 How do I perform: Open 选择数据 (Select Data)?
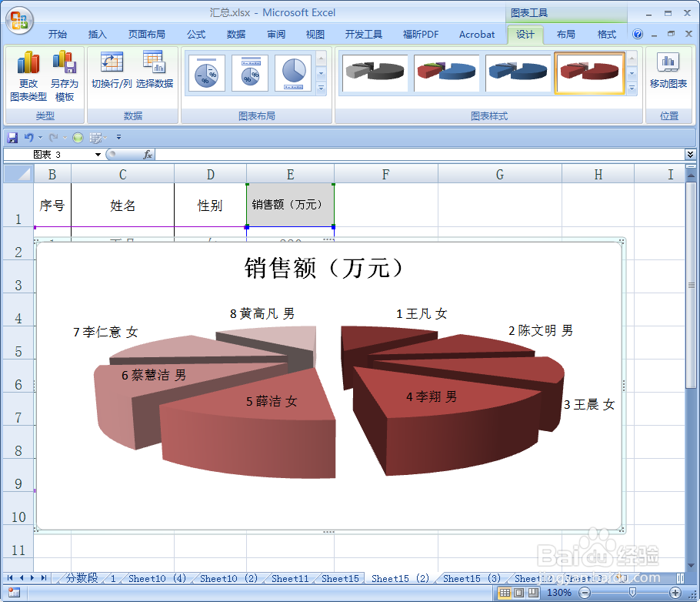click(x=155, y=70)
